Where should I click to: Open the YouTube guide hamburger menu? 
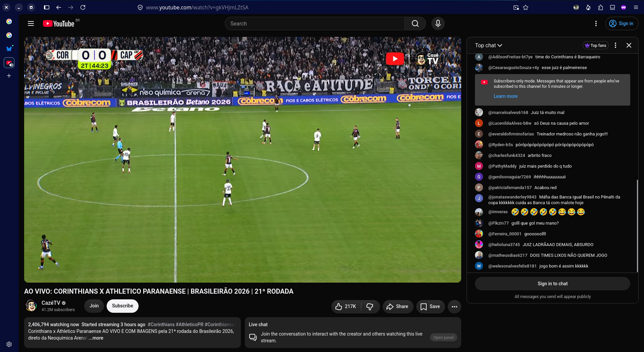tap(31, 23)
